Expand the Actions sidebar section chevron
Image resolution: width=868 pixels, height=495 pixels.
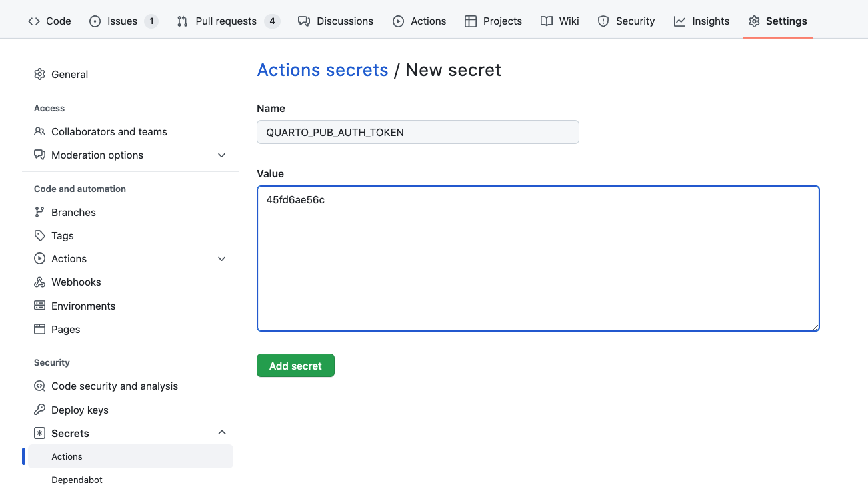pos(222,259)
